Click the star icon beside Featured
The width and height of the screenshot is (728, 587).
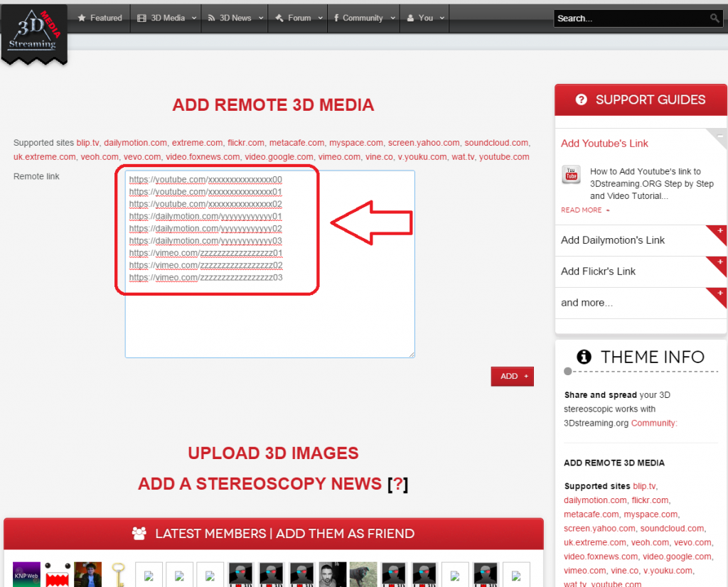point(82,18)
